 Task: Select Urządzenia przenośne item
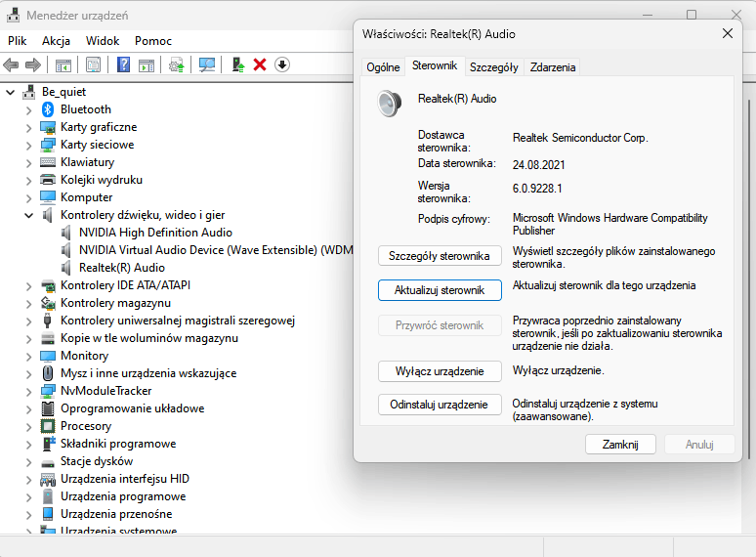116,514
